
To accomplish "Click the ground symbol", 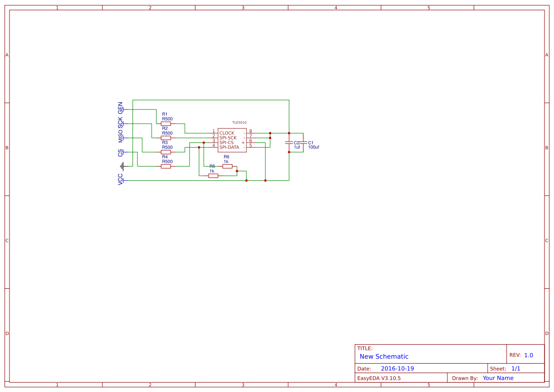I will [122, 166].
